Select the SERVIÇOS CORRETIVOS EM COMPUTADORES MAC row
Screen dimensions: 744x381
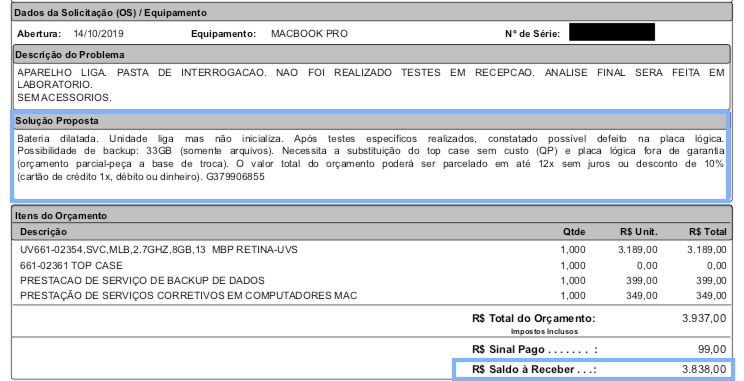pos(372,296)
